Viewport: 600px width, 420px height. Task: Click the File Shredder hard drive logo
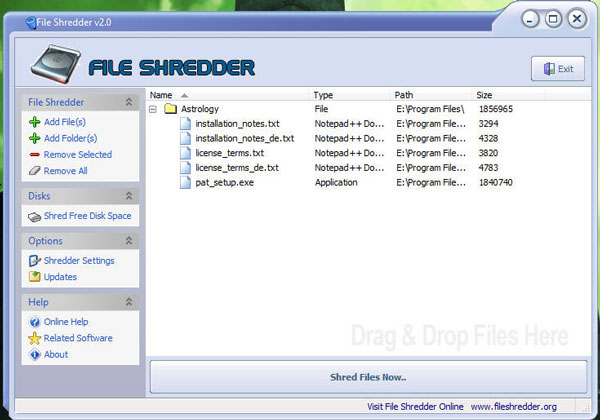56,64
